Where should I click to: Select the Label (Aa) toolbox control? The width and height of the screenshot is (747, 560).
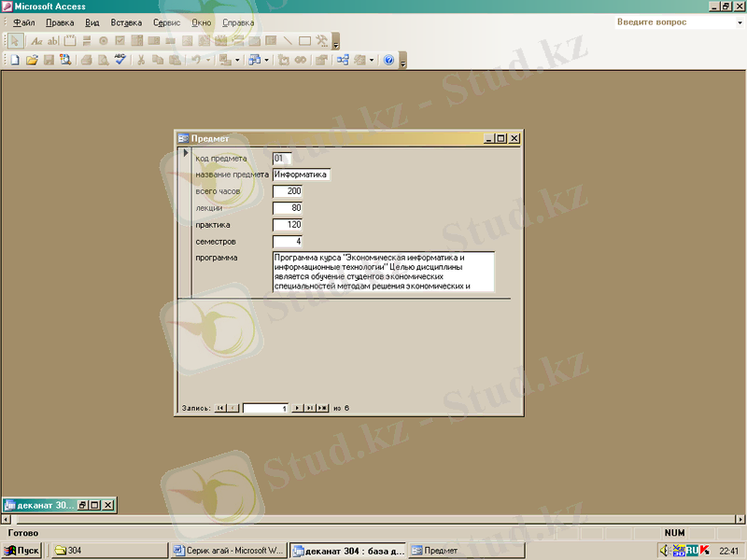pyautogui.click(x=37, y=41)
